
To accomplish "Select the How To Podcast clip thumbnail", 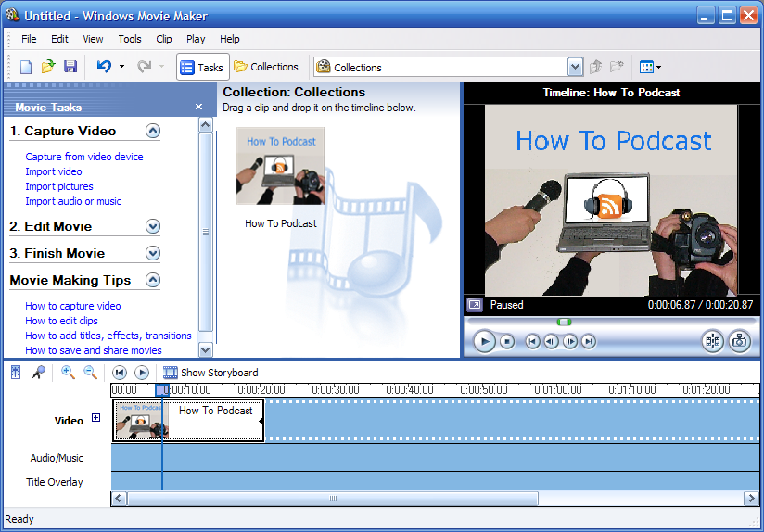I will click(281, 166).
